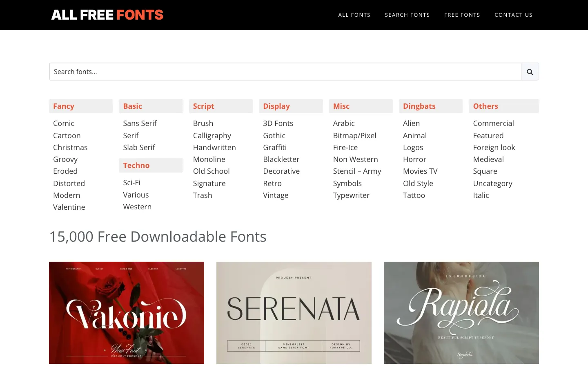Open the Vakonie font preview thumbnail
The height and width of the screenshot is (368, 588).
127,312
